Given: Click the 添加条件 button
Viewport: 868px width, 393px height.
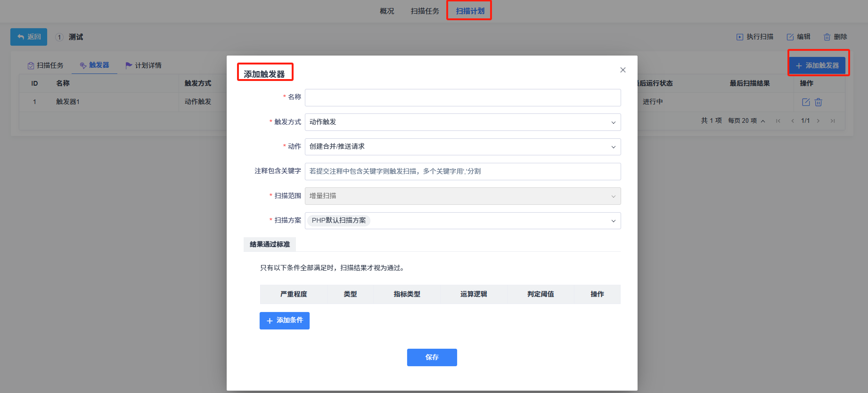Looking at the screenshot, I should point(284,321).
